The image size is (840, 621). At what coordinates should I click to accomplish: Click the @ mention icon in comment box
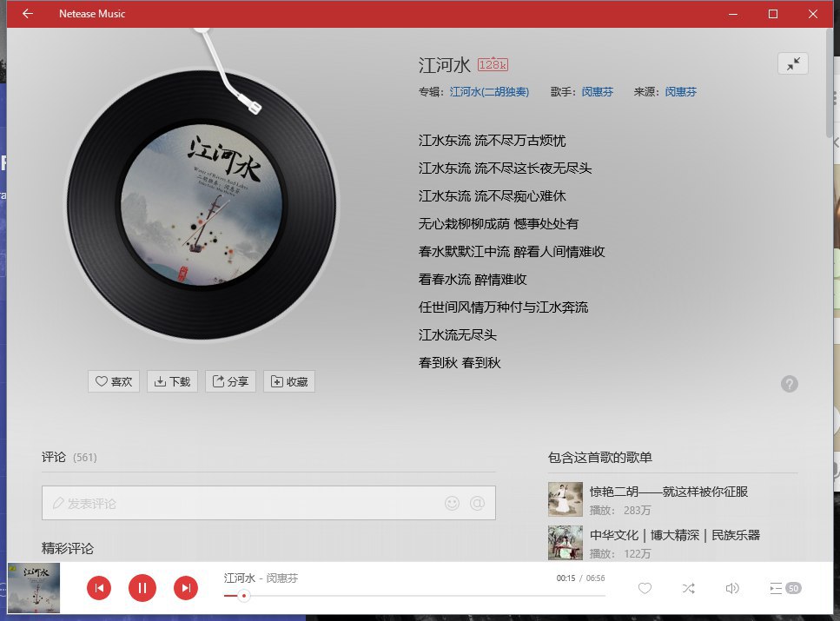[x=477, y=503]
